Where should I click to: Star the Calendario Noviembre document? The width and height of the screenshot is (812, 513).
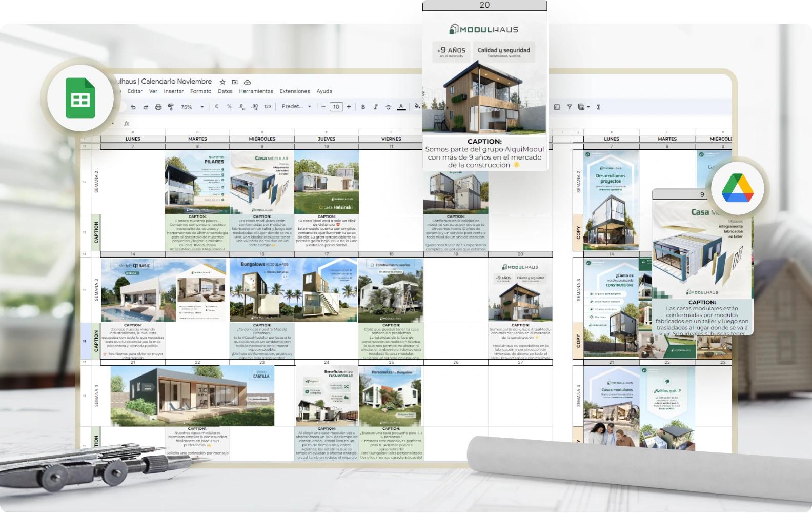click(x=222, y=82)
